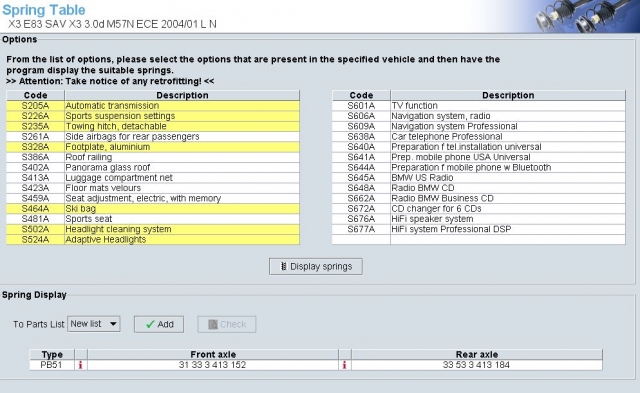Click the right table Code column header
640x393 pixels.
pos(361,95)
